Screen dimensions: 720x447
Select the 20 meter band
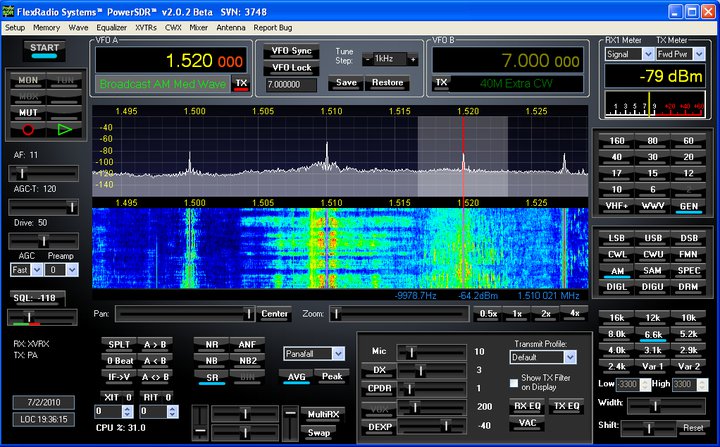point(688,157)
